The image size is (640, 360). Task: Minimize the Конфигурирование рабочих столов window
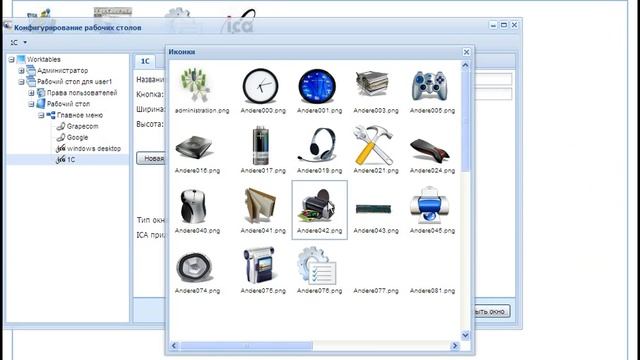tap(493, 25)
